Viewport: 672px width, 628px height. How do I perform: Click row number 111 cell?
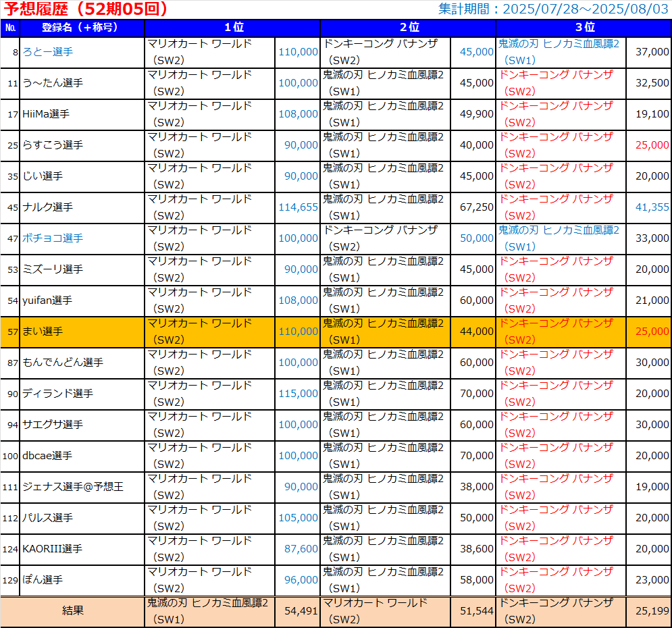click(10, 487)
